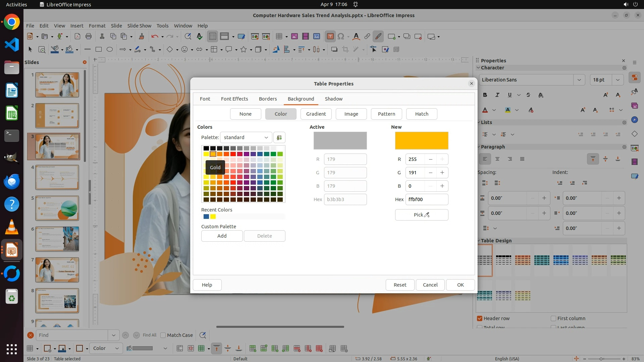Select the Rectangle shape tool

(99, 49)
